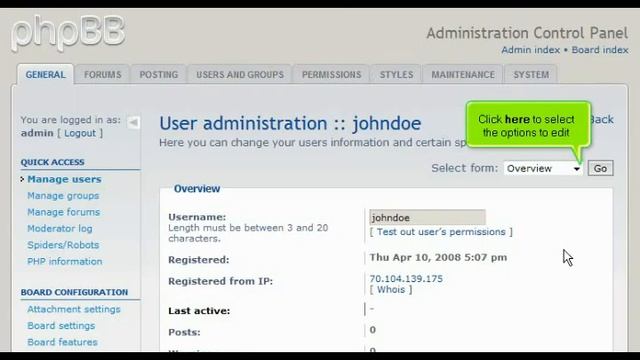Open the Spiders/Robots link
640x360 pixels.
coord(63,245)
